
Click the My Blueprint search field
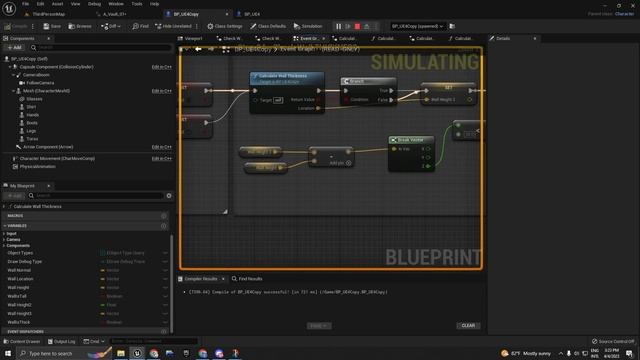point(95,196)
